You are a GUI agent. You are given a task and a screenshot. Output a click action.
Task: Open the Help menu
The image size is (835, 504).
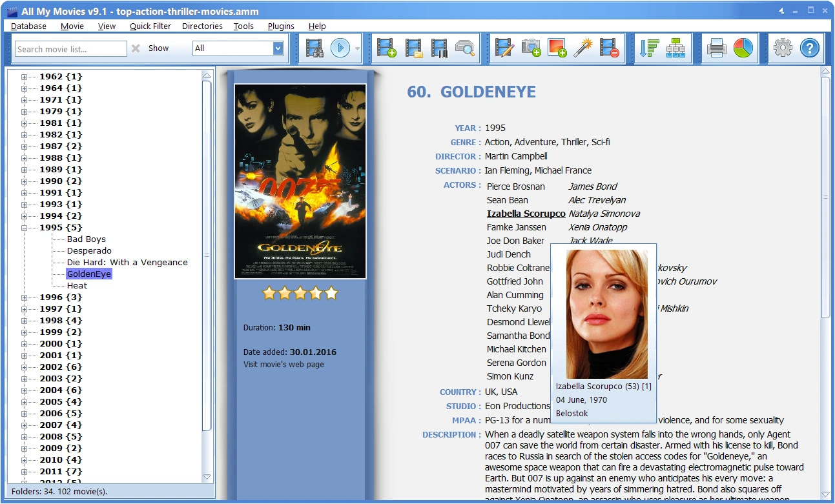click(317, 26)
